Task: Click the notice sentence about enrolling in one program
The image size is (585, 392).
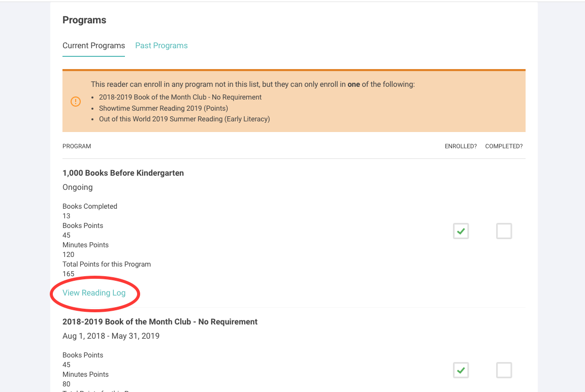Action: click(253, 84)
